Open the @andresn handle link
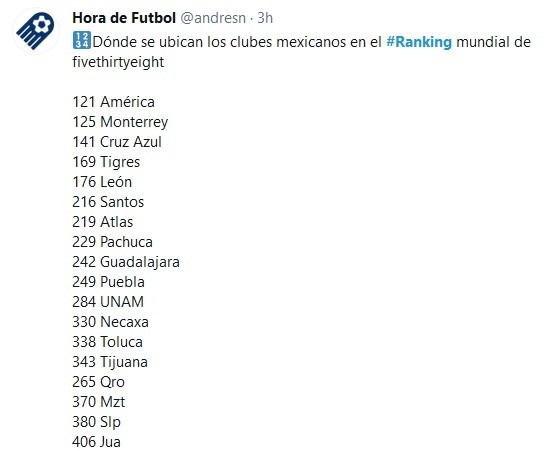 [213, 18]
